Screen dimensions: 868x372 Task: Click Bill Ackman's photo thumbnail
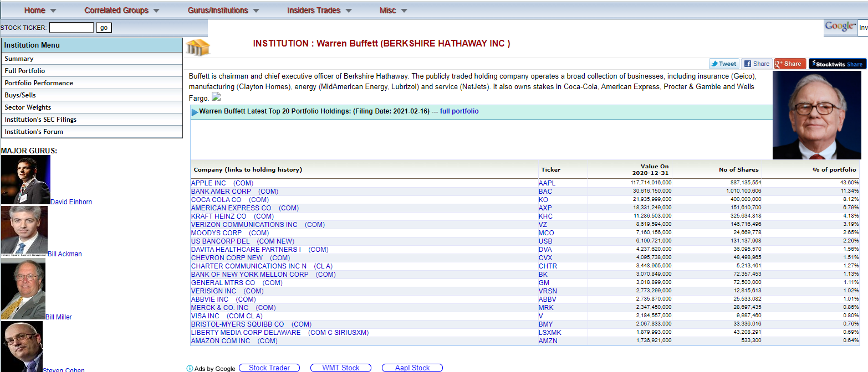[24, 231]
